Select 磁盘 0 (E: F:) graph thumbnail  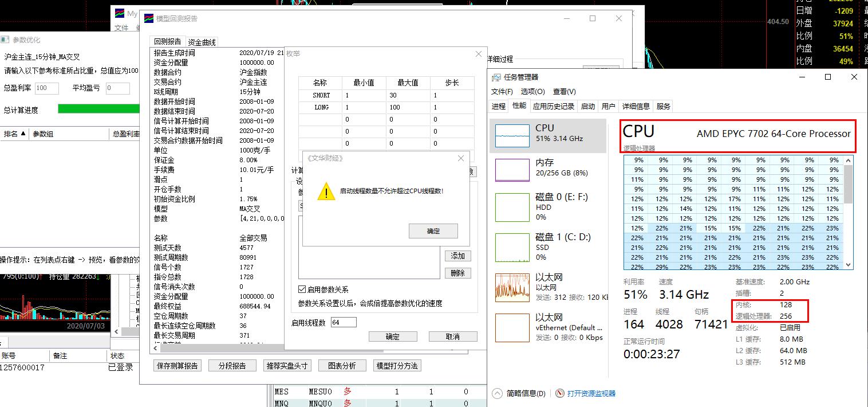[x=512, y=207]
